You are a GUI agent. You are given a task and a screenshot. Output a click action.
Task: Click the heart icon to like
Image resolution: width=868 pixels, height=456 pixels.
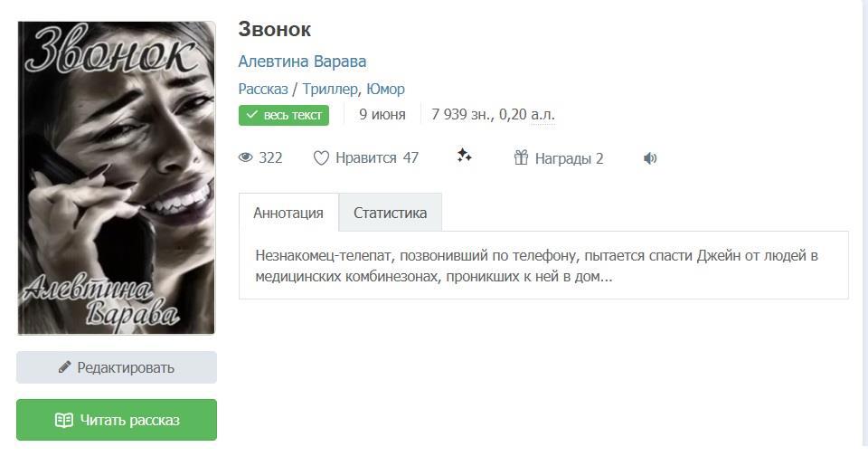click(x=321, y=158)
